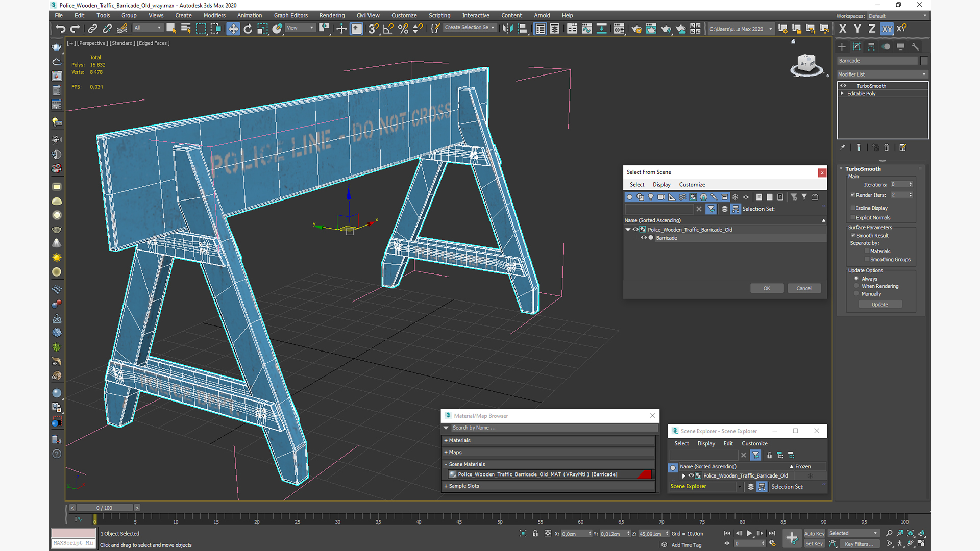
Task: Select the Select and Link chain tool
Action: pos(92,29)
